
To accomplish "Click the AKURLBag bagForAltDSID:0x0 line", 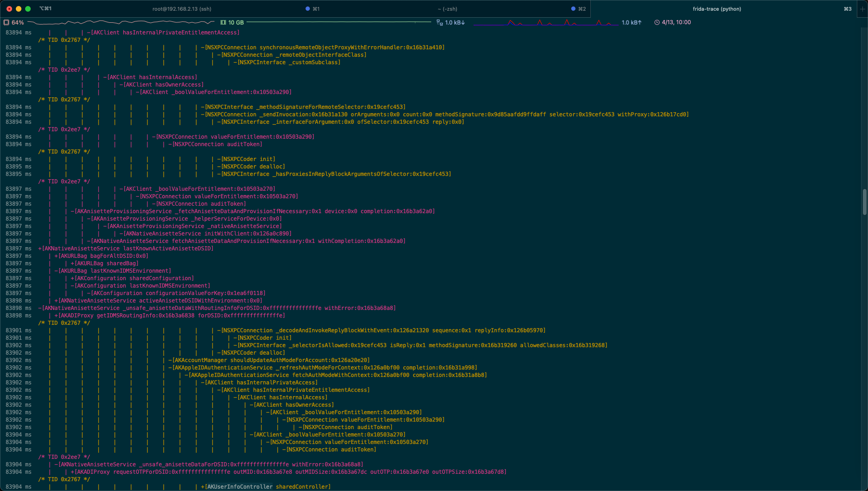I will 101,256.
